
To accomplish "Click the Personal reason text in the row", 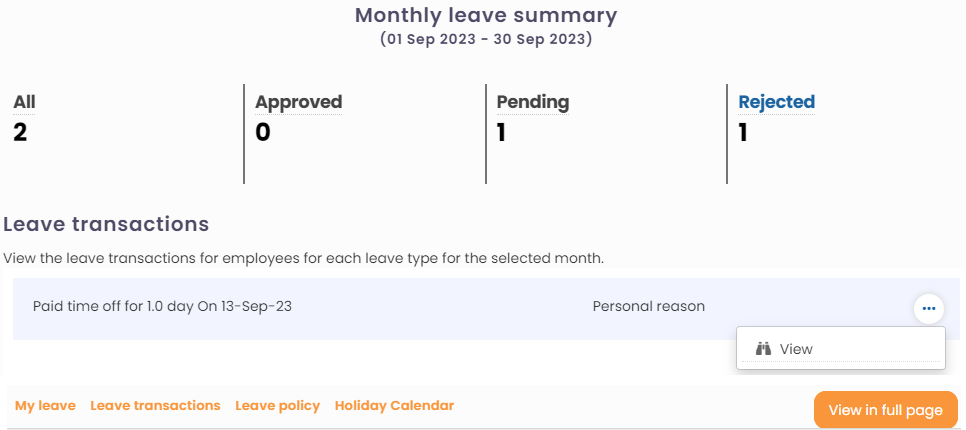I will pos(648,306).
